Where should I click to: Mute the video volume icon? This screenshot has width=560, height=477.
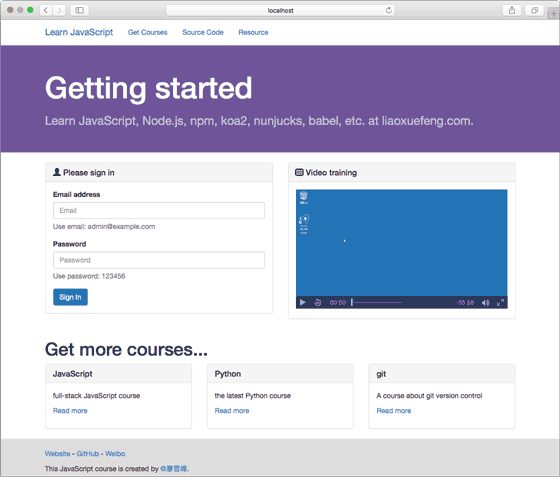tap(485, 303)
